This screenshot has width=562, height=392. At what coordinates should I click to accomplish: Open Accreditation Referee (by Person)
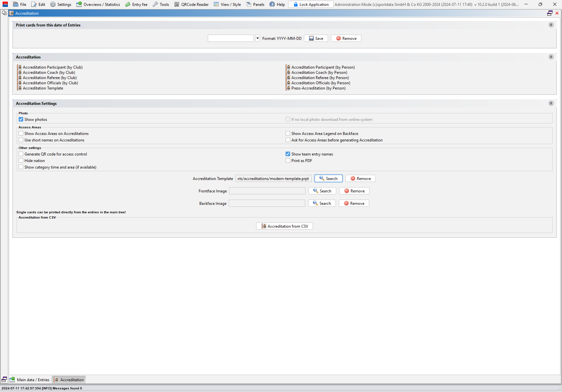click(x=318, y=78)
